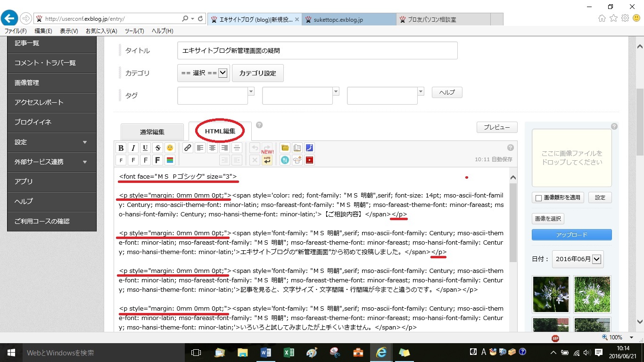Insert a hyperlink with the chain icon

click(188, 148)
